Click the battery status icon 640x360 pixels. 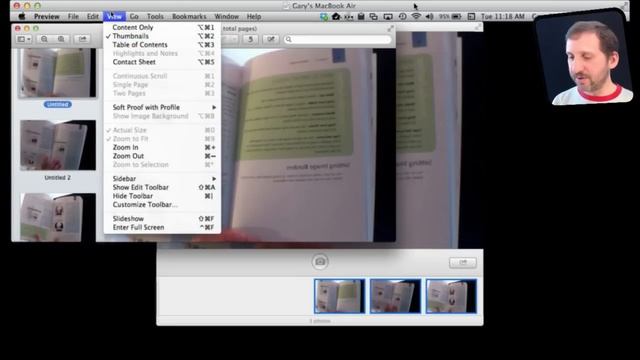[x=456, y=16]
